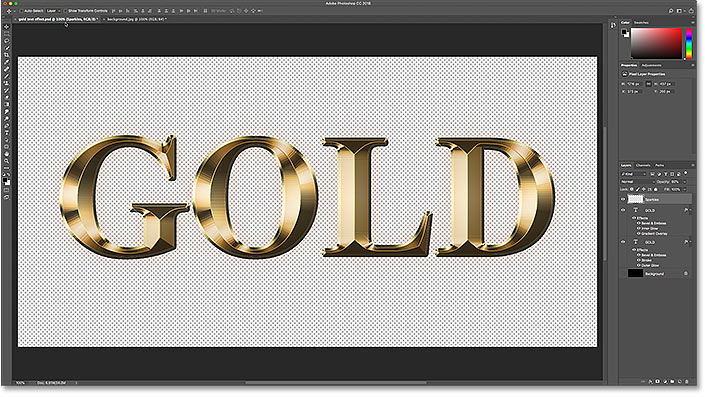This screenshot has width=705, height=397.
Task: Open the Swatches panel tab
Action: pyautogui.click(x=641, y=22)
